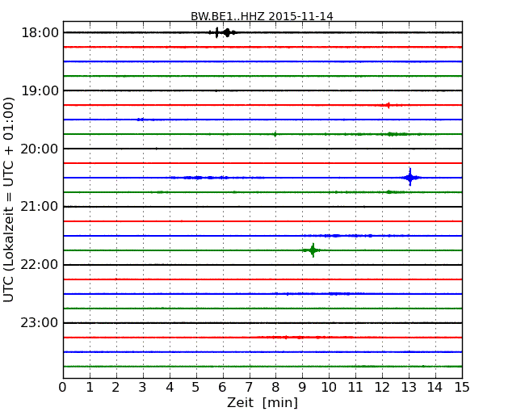The image size is (525, 420).
Task: Select the 19:00 time label
Action: point(40,90)
